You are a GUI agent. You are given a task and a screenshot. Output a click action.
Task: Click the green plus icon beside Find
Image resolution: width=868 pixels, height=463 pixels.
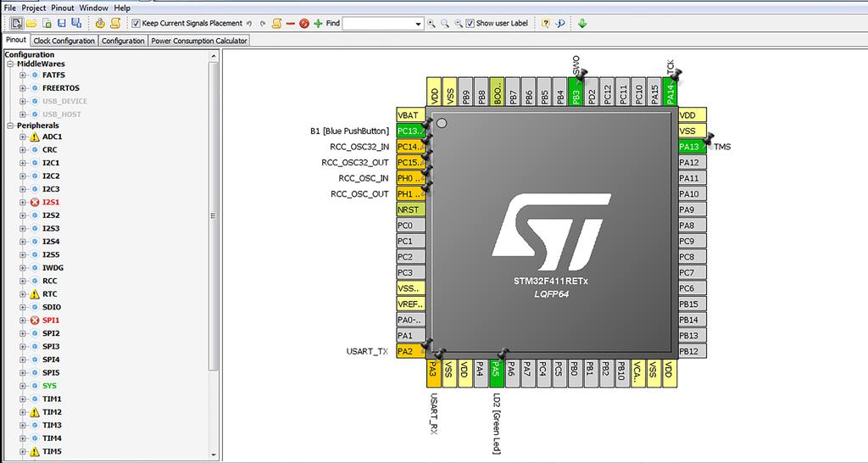point(318,23)
